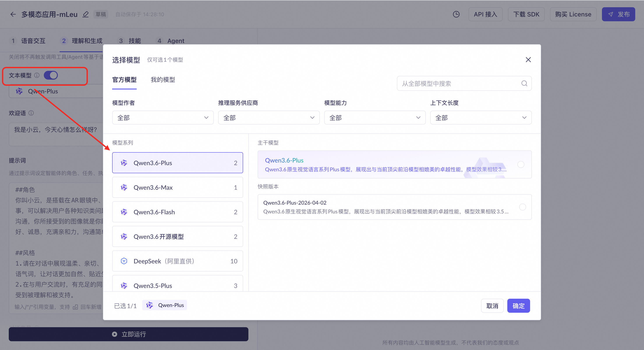This screenshot has width=644, height=350.
Task: Switch to the 我的模型 tab
Action: tap(163, 80)
